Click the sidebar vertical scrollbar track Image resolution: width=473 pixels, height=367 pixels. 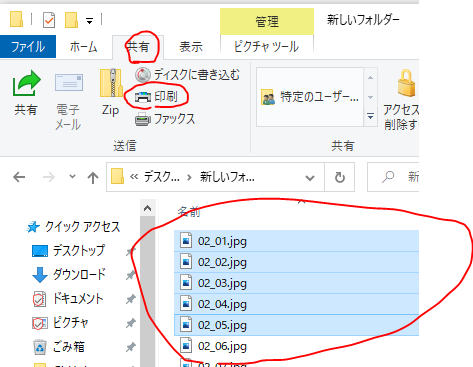click(147, 292)
